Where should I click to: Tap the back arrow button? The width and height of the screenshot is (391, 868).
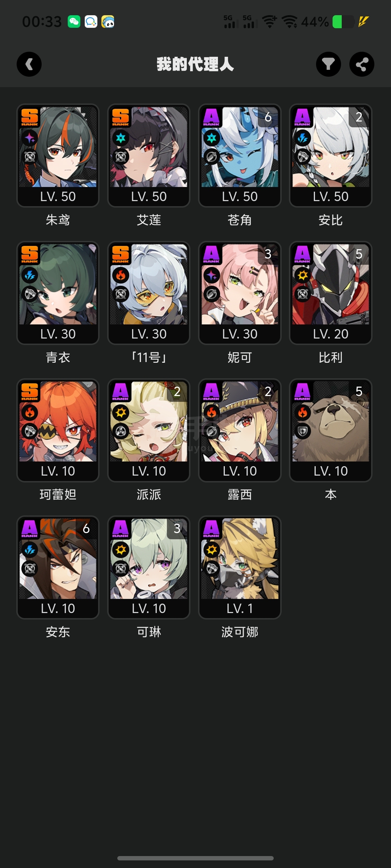point(29,64)
